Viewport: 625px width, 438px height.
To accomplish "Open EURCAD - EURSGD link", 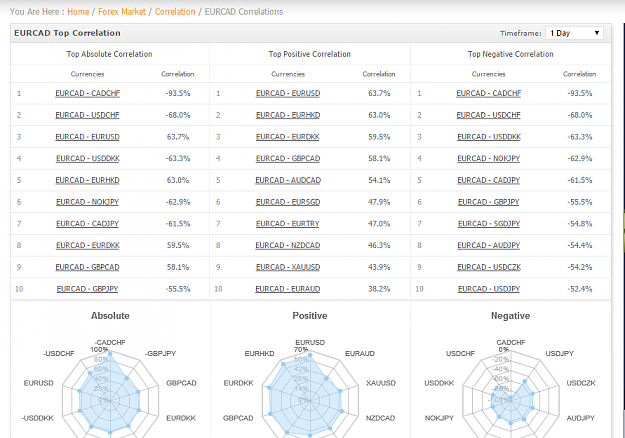I will coord(288,202).
